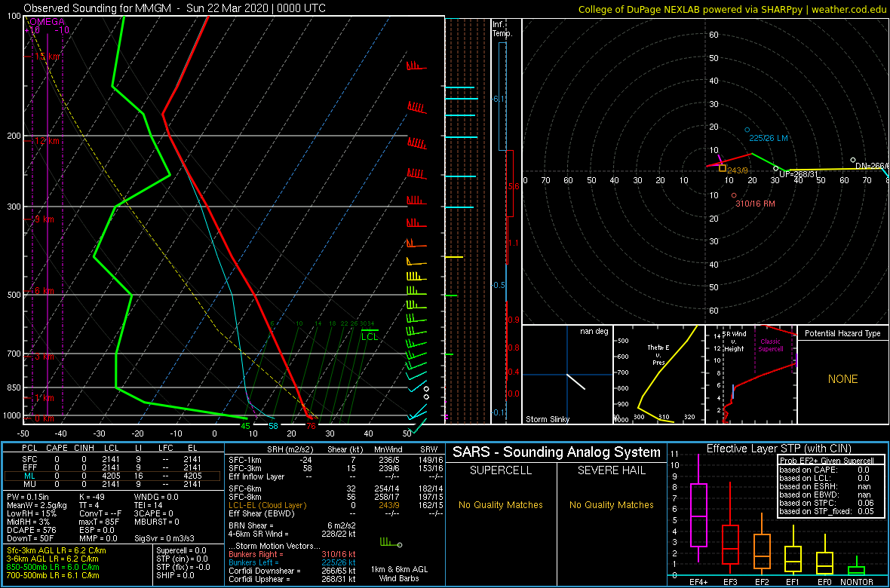Click the Inf. Temp. column label

point(503,29)
